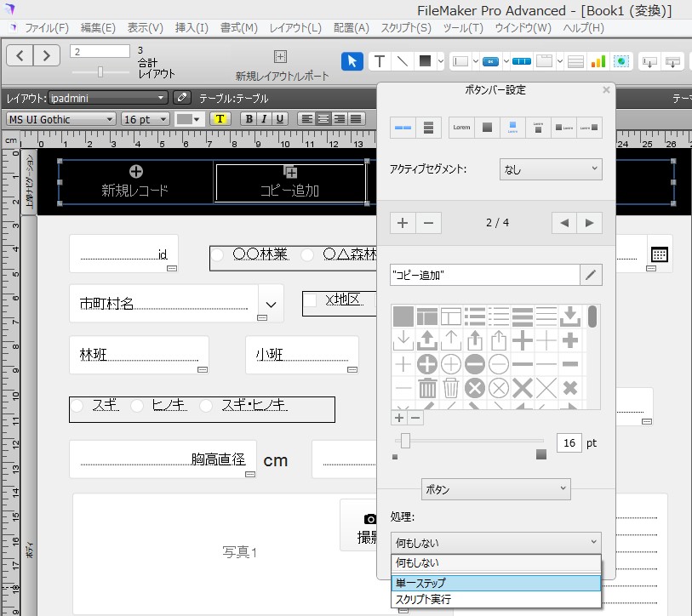Adjust the icon size slider
The image size is (692, 616).
click(x=405, y=441)
